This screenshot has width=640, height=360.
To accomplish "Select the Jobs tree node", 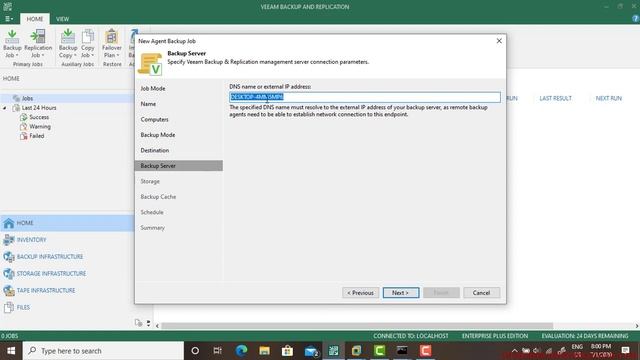I will point(27,98).
